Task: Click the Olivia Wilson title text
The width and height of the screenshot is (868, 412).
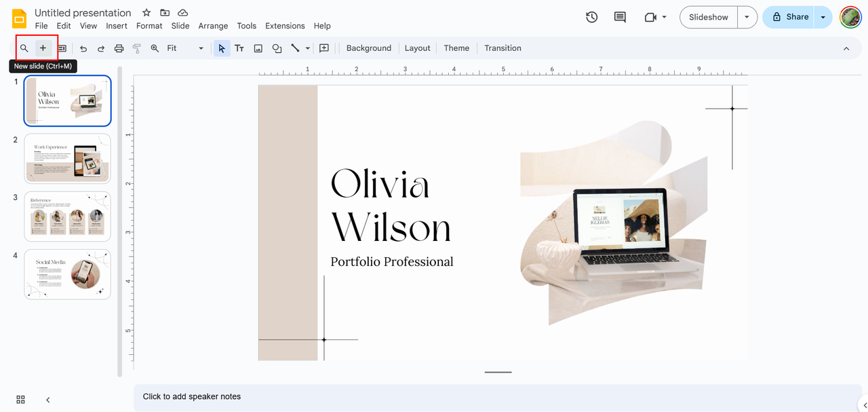Action: [x=390, y=205]
